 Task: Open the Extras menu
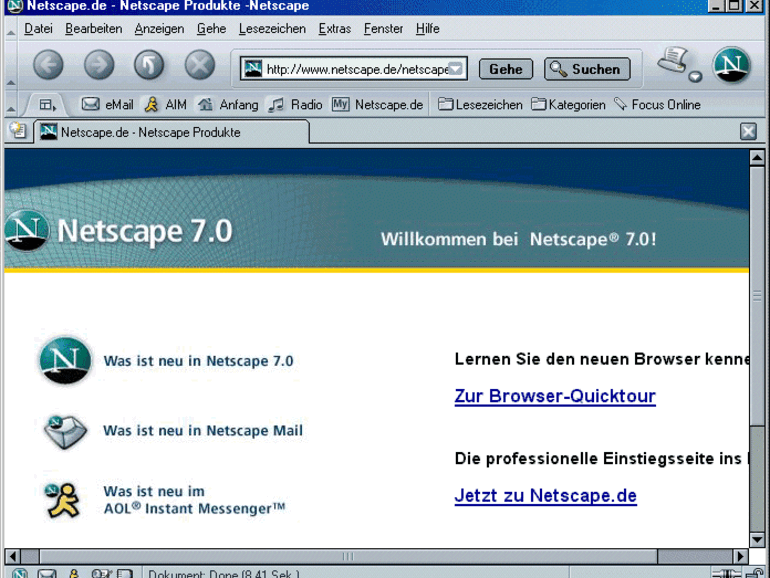click(x=335, y=29)
